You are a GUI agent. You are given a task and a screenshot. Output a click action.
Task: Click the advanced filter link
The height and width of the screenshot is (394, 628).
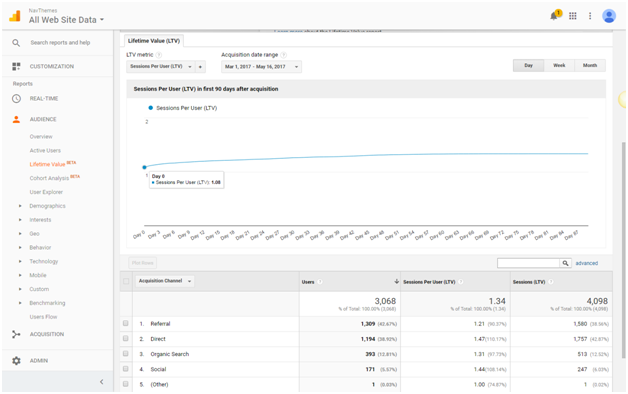point(587,263)
